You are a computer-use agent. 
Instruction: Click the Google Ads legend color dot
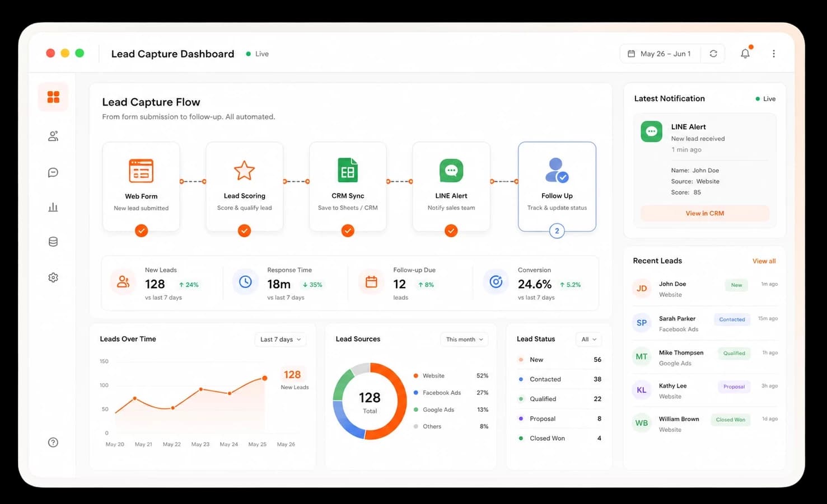pyautogui.click(x=415, y=409)
